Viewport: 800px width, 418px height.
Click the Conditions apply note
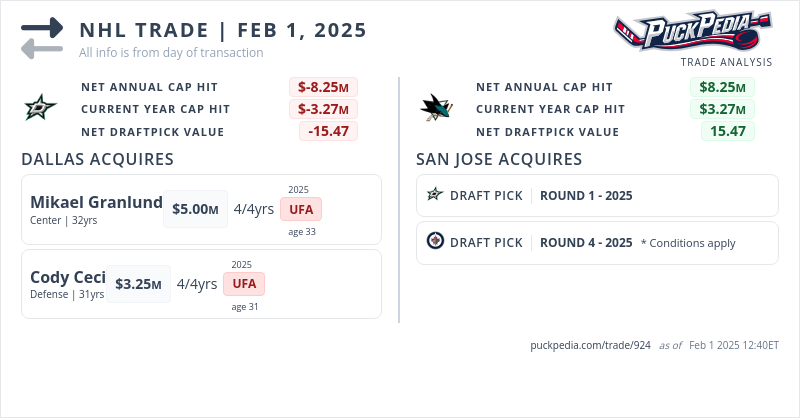688,243
